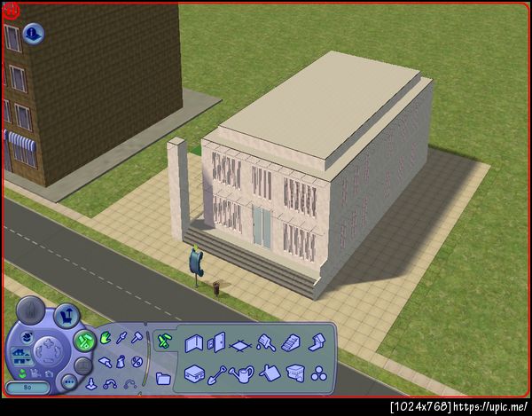Open the box-shaped foundation category

(194, 374)
